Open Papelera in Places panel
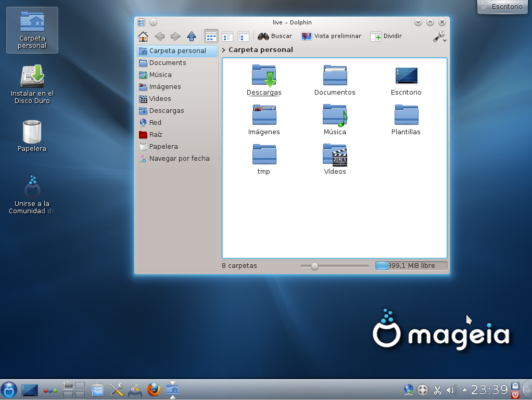The image size is (532, 400). pyautogui.click(x=177, y=147)
